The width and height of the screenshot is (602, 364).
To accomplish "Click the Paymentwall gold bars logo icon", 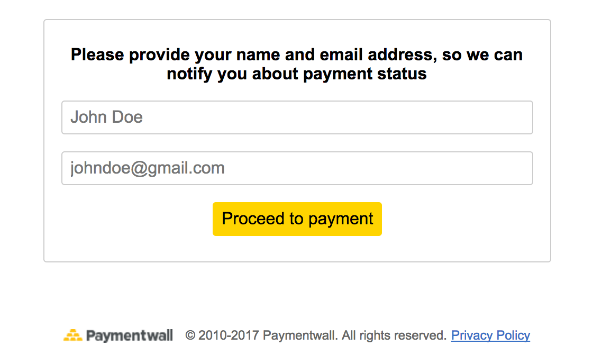I will point(73,335).
